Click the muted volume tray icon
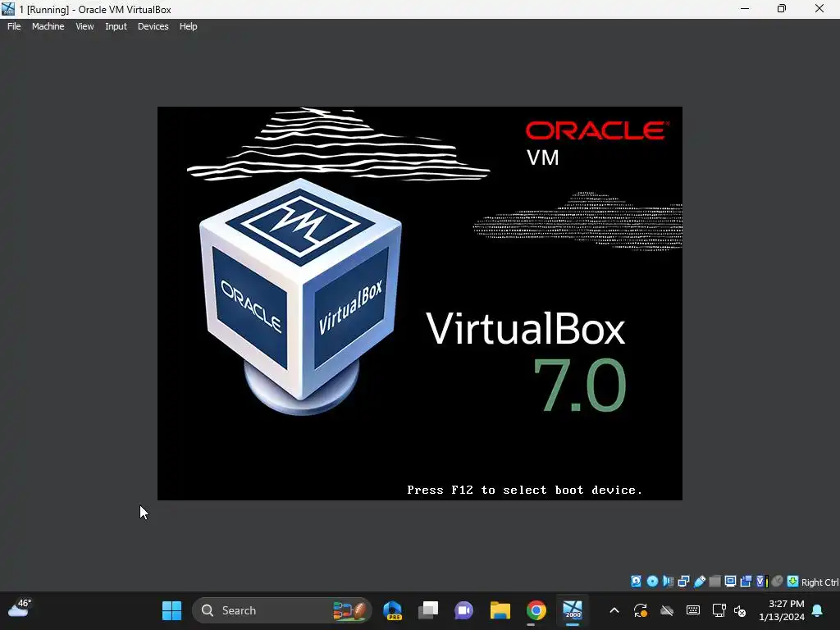Viewport: 840px width, 630px height. 740,610
